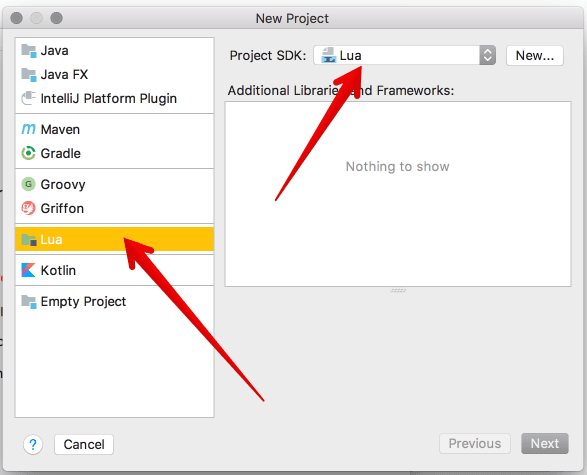The height and width of the screenshot is (475, 587).
Task: Click the red Griffon icon
Action: tap(28, 208)
